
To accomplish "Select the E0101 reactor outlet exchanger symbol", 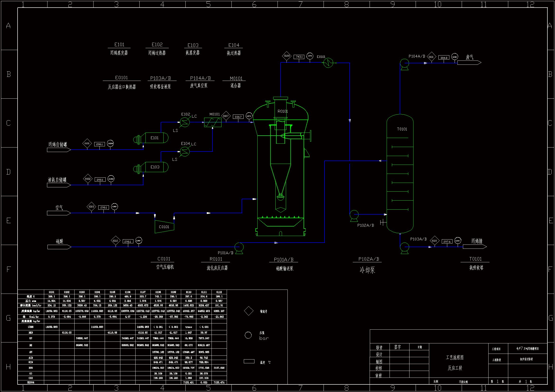I will (328, 63).
